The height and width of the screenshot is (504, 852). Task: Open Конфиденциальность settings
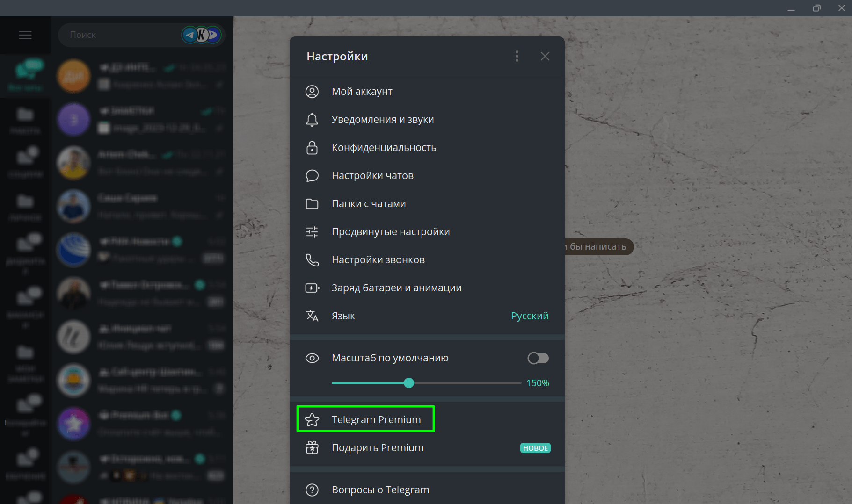coord(427,148)
